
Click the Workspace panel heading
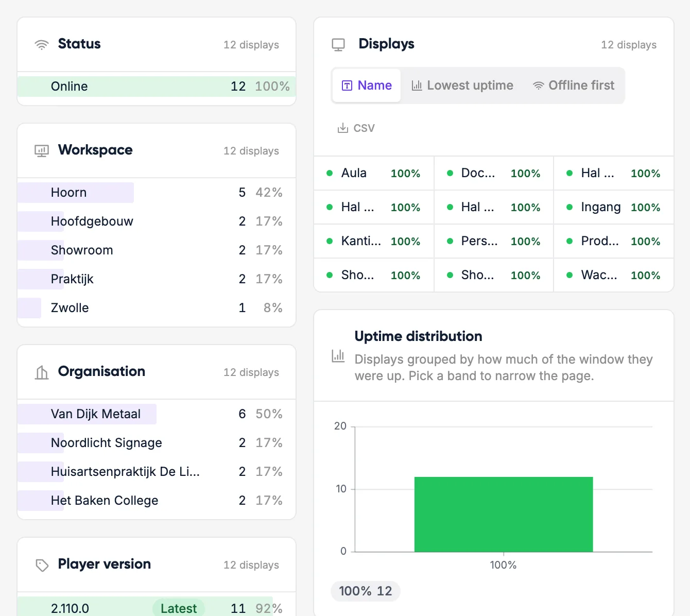click(95, 150)
